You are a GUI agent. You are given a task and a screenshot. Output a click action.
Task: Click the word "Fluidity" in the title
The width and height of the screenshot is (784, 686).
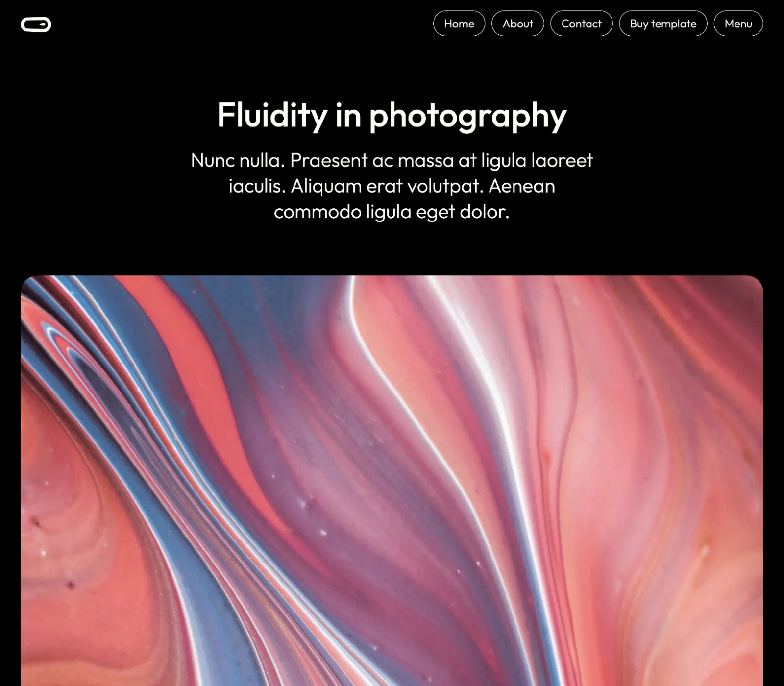(272, 116)
